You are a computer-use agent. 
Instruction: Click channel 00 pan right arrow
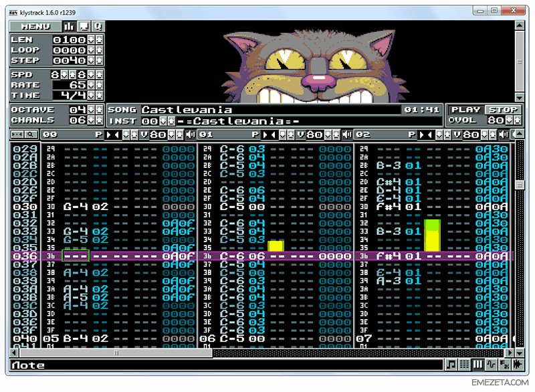click(108, 134)
